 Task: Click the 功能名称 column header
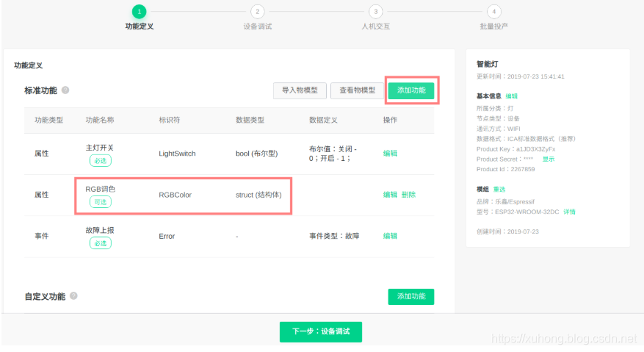point(100,120)
